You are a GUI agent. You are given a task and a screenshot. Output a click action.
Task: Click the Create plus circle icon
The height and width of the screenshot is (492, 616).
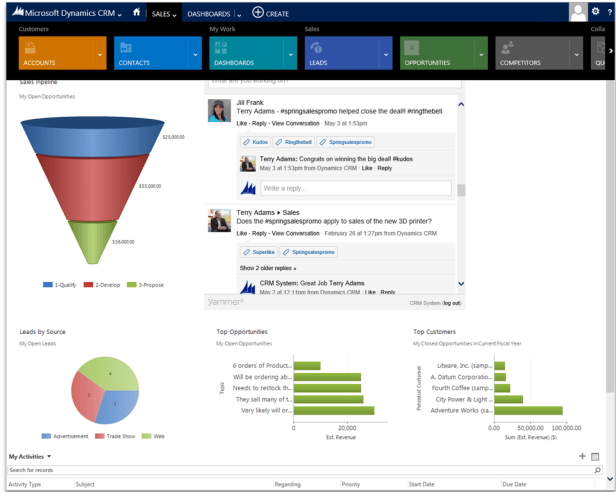point(258,13)
